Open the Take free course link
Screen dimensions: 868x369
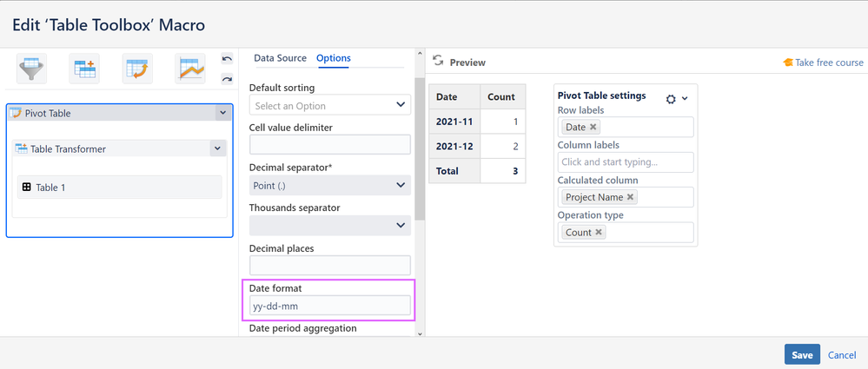[823, 63]
